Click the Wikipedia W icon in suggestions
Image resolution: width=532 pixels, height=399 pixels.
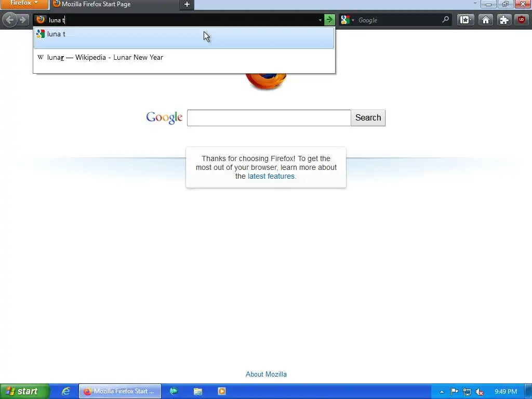(41, 57)
